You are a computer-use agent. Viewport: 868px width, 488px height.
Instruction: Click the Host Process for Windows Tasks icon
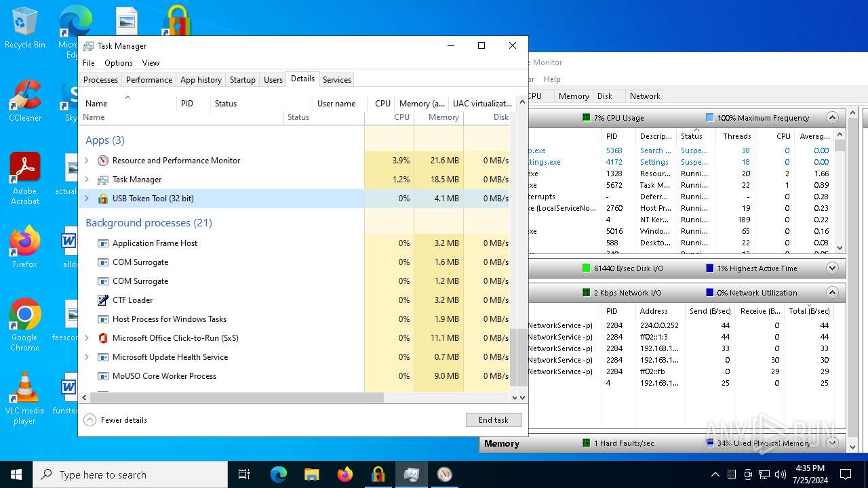(103, 319)
